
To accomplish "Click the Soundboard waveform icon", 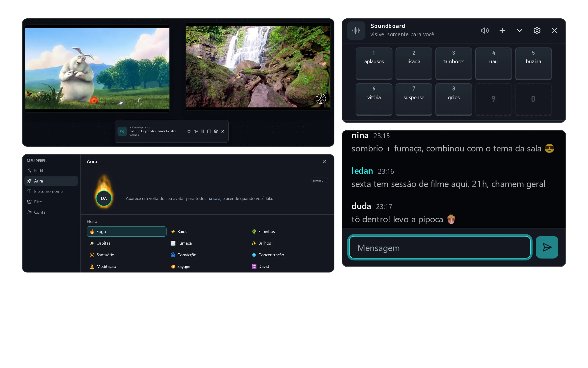I will [356, 30].
